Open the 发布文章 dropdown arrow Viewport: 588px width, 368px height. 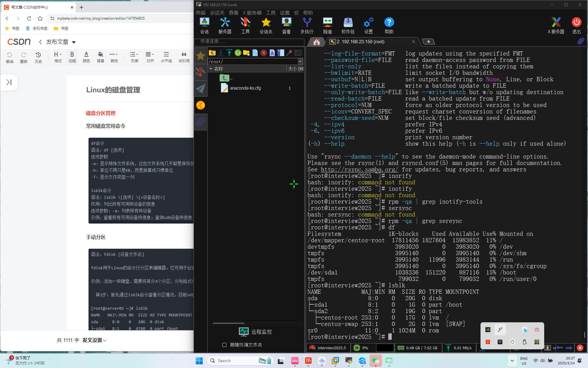[x=74, y=42]
